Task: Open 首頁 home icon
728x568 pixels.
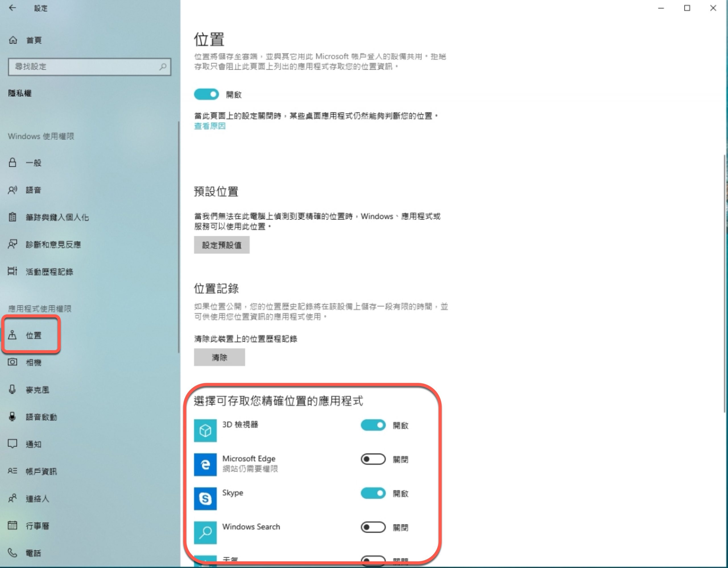Action: [13, 40]
